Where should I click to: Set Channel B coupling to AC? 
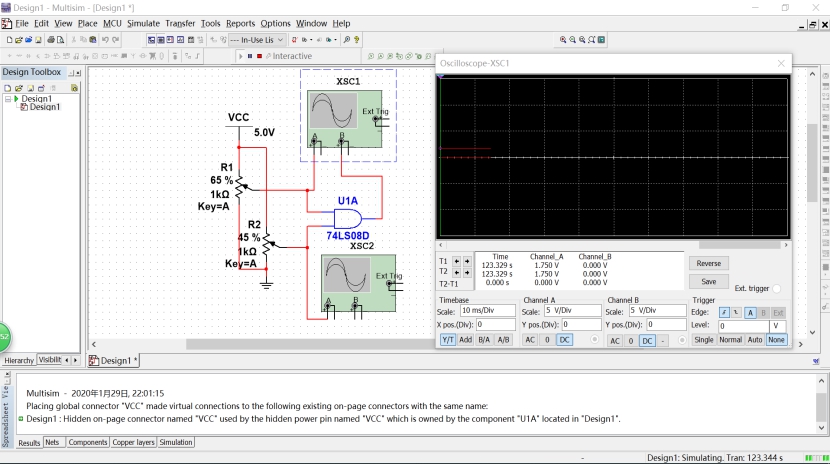tap(615, 341)
